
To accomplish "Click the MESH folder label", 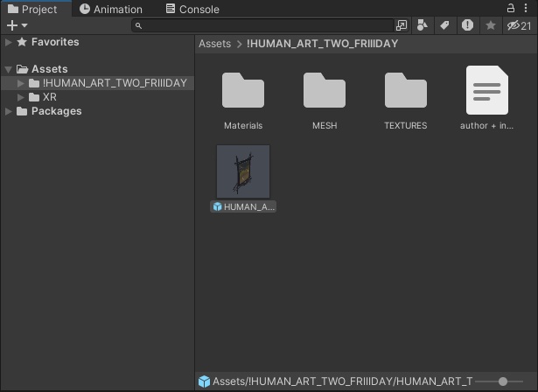I will click(325, 126).
